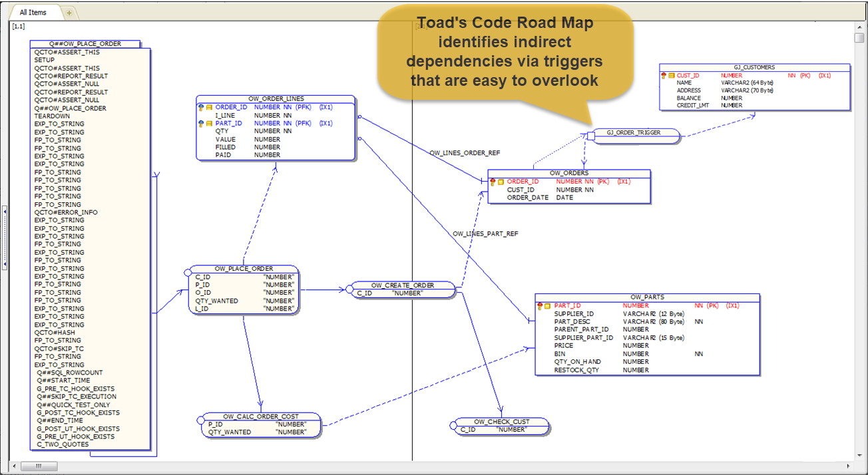This screenshot has width=868, height=475.
Task: Click the L_ID parameter in OW_PLACE_ORDER
Action: [x=202, y=309]
